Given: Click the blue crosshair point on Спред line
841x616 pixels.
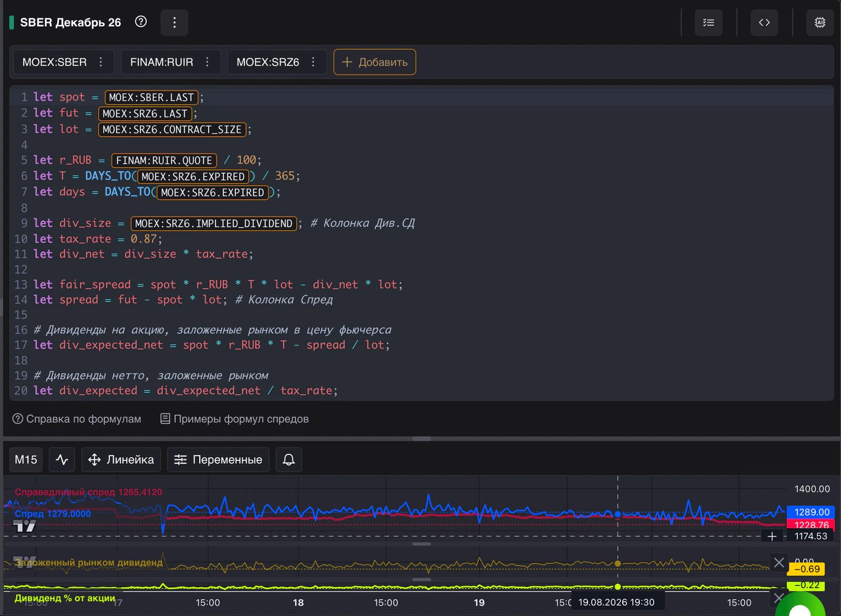Looking at the screenshot, I should 618,514.
